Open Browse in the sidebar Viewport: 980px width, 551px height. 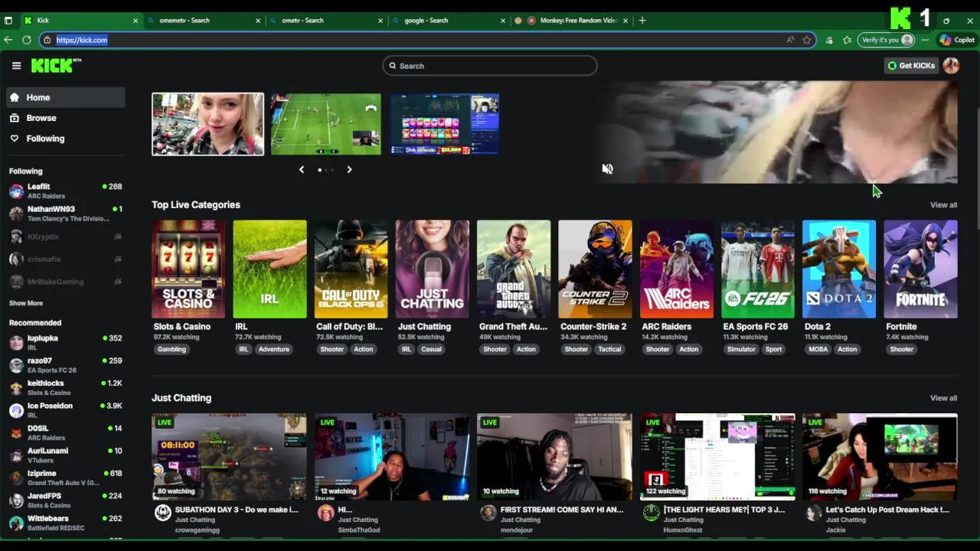click(x=65, y=118)
